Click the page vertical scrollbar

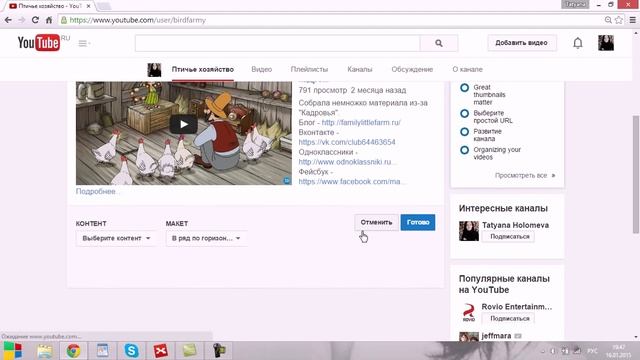[x=636, y=174]
